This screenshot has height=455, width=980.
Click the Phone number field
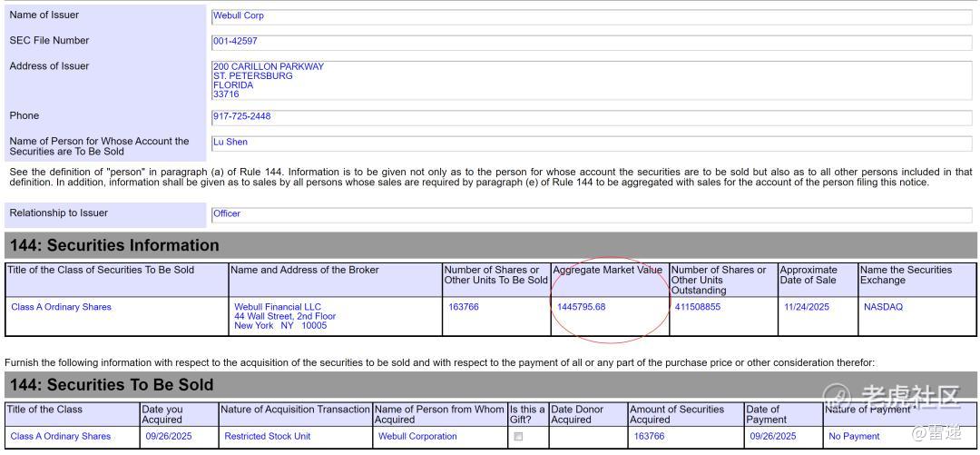(592, 117)
